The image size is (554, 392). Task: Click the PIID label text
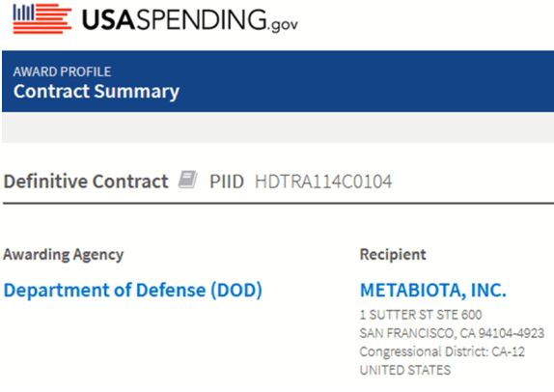point(227,182)
